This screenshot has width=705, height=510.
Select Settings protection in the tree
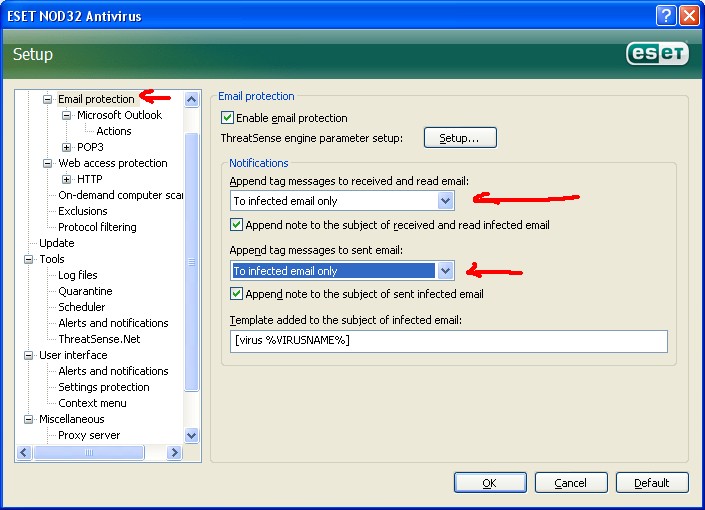[x=104, y=387]
